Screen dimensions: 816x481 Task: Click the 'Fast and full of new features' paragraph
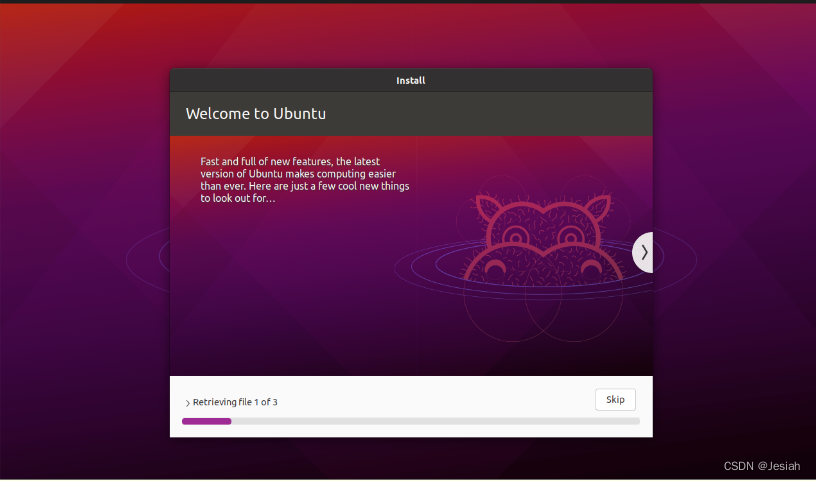(x=304, y=180)
